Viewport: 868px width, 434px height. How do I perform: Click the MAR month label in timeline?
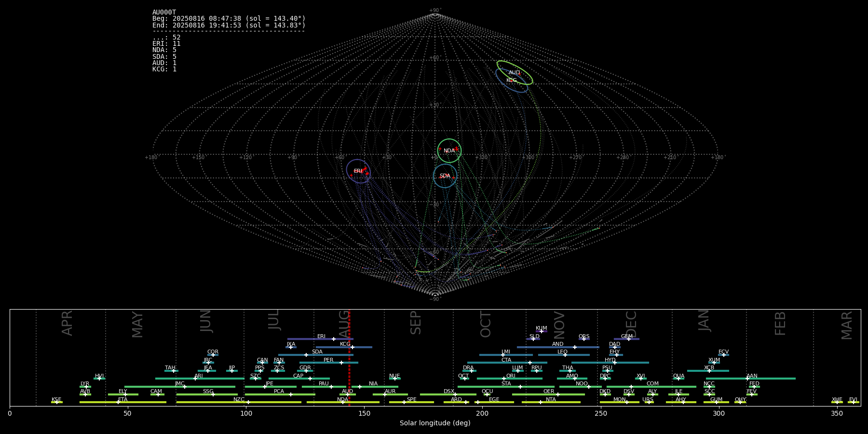(847, 325)
